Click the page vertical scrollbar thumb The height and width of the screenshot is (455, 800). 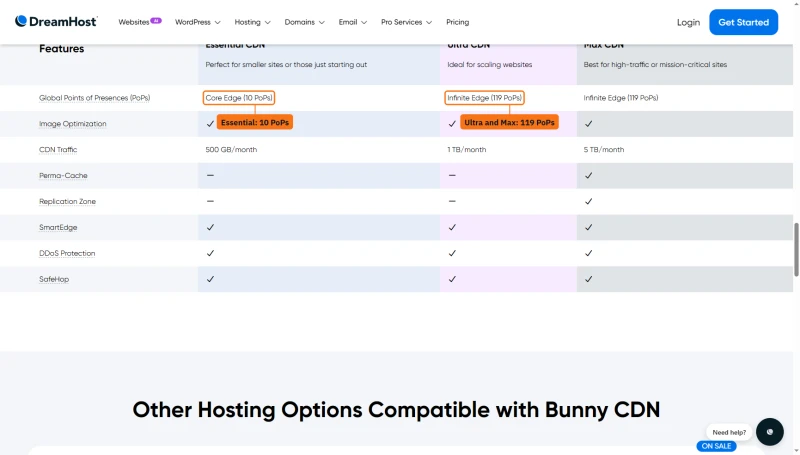point(796,249)
